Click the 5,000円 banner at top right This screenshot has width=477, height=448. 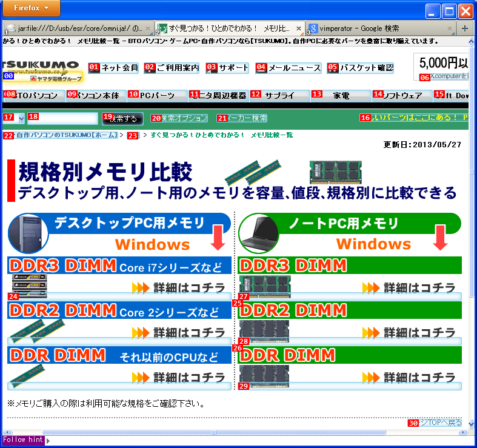click(x=441, y=67)
